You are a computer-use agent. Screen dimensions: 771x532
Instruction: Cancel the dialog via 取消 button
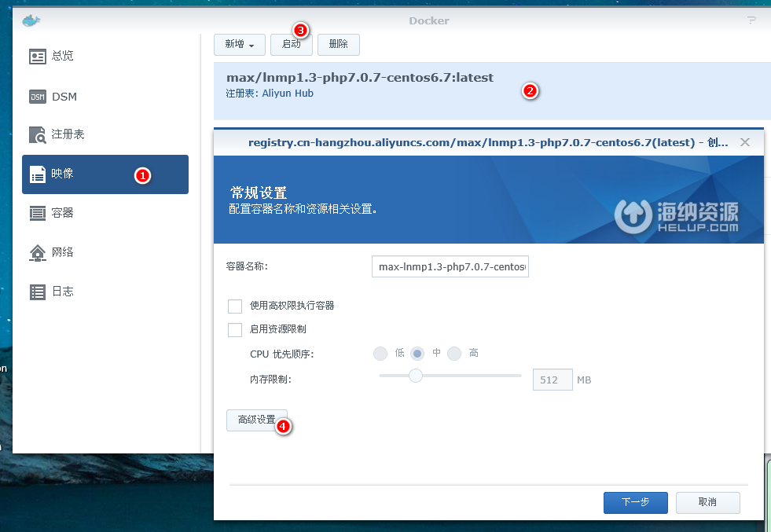(x=707, y=502)
